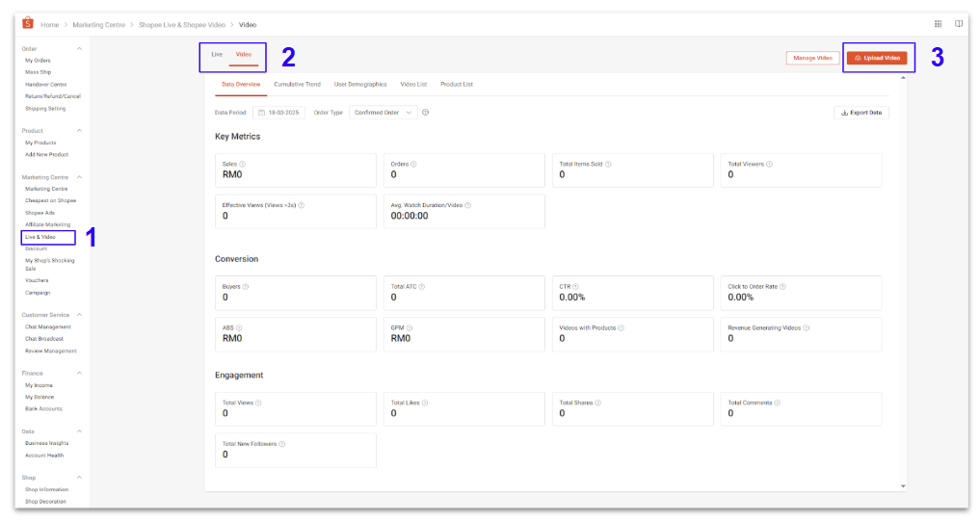Viewport: 980px width, 520px height.
Task: Open Add New Product in the sidebar
Action: tap(47, 154)
